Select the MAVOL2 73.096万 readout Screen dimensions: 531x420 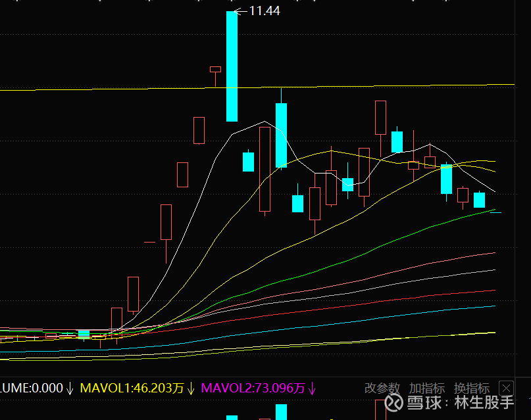click(253, 388)
